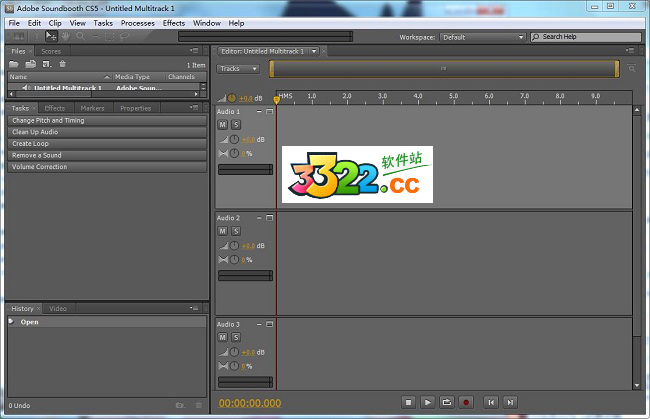Select the Hand tool
This screenshot has height=419, width=650.
[x=65, y=36]
